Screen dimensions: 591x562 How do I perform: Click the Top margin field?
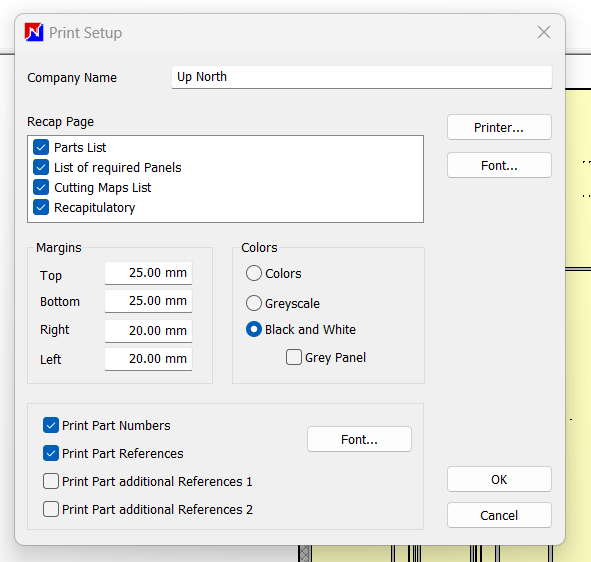149,273
